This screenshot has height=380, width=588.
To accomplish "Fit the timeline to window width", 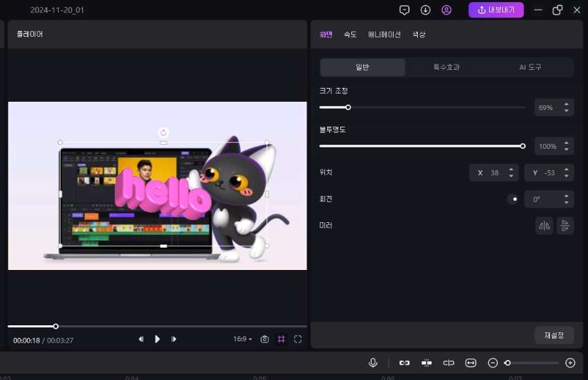I will (470, 363).
